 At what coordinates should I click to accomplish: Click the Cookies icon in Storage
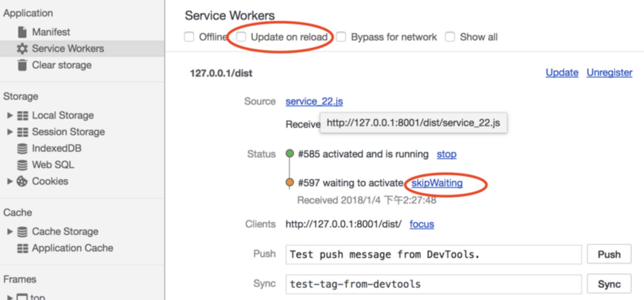coord(22,181)
